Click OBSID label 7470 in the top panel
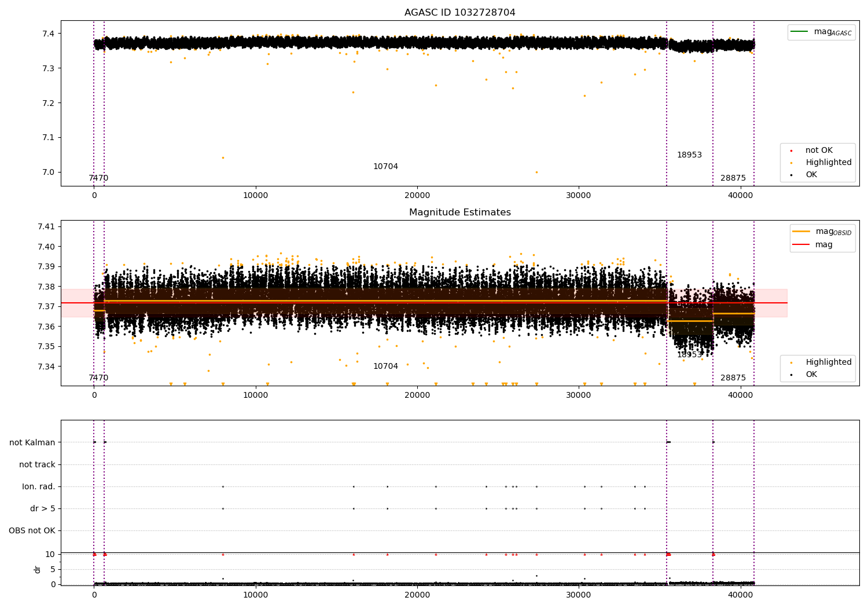The height and width of the screenshot is (608, 868). click(x=98, y=178)
